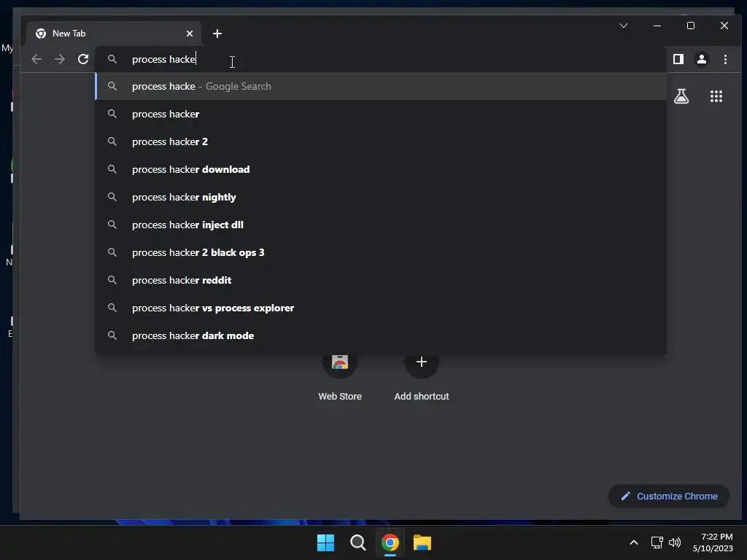Open Chrome three-dot menu
The width and height of the screenshot is (747, 560).
[x=725, y=59]
